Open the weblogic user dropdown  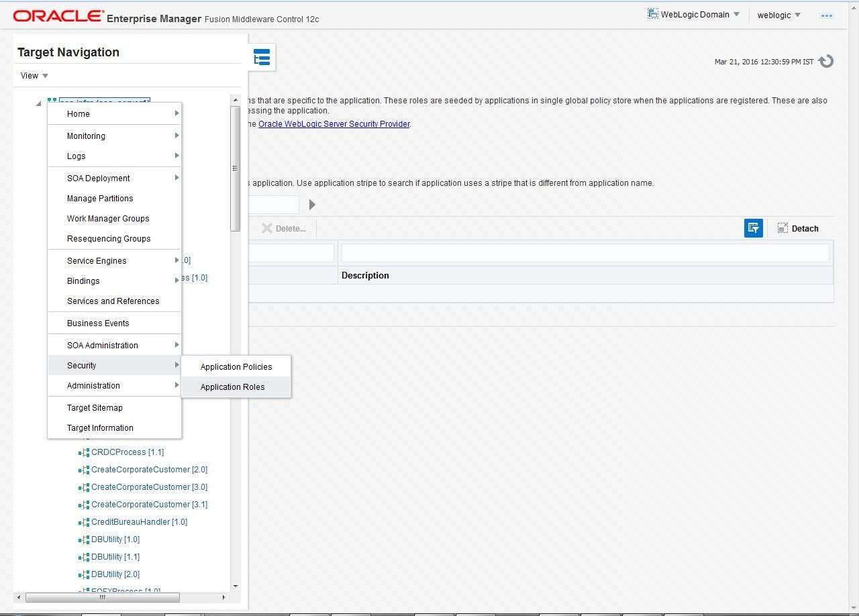point(779,15)
